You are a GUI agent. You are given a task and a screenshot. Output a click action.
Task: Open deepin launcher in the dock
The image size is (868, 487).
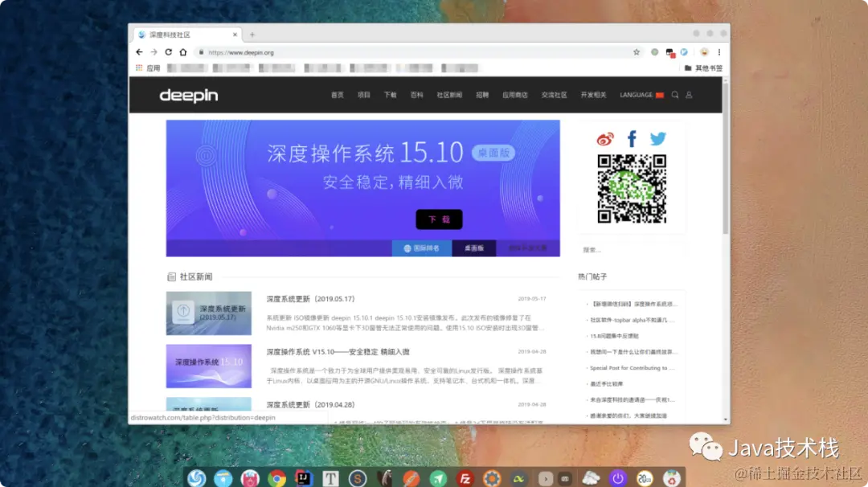[x=197, y=478]
